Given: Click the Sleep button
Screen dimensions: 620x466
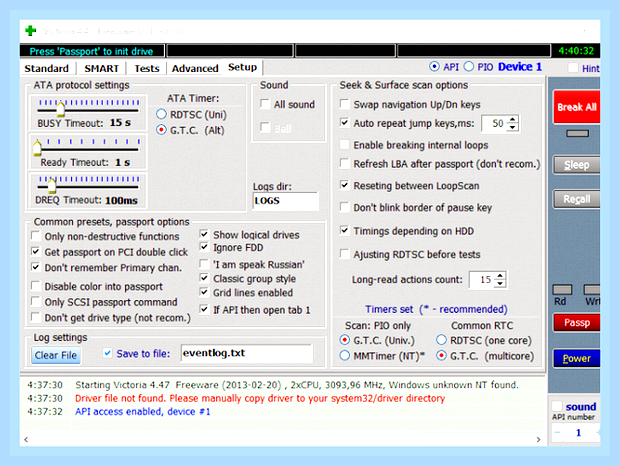Looking at the screenshot, I should pos(577,165).
